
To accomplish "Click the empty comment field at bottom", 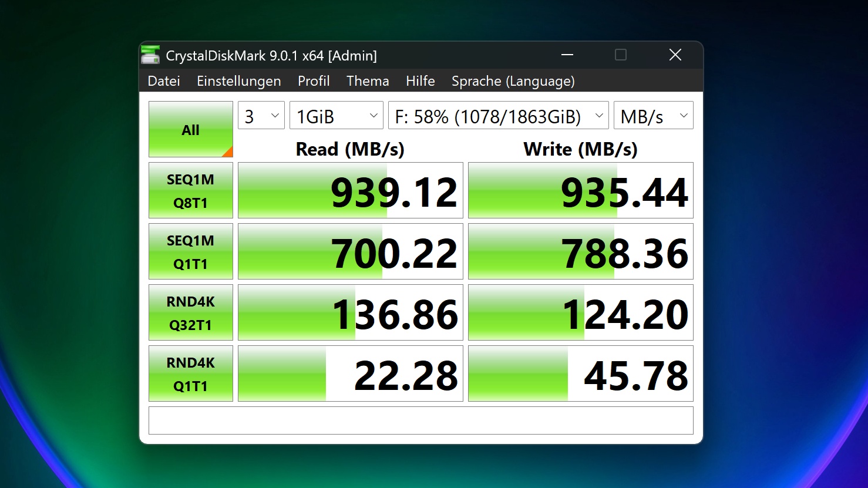I will [x=420, y=420].
